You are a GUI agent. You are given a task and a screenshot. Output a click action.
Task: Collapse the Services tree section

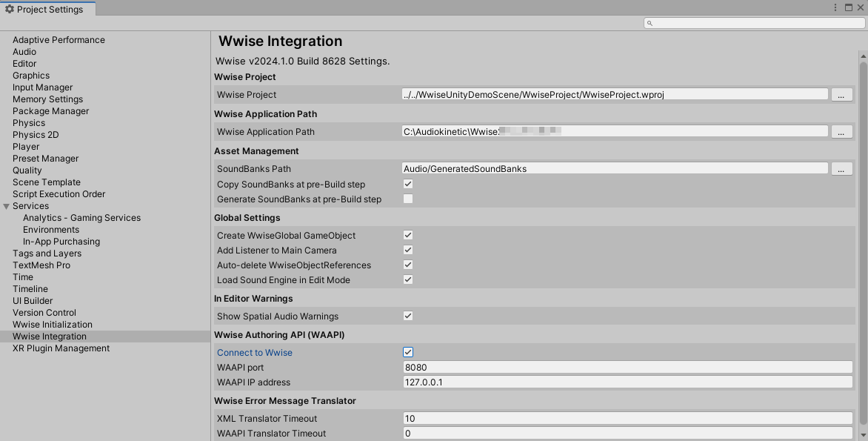[7, 206]
